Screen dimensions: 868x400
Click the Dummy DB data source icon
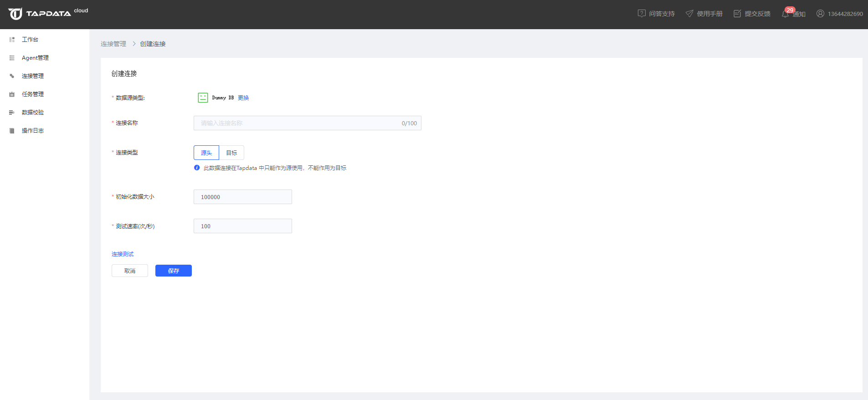tap(203, 97)
